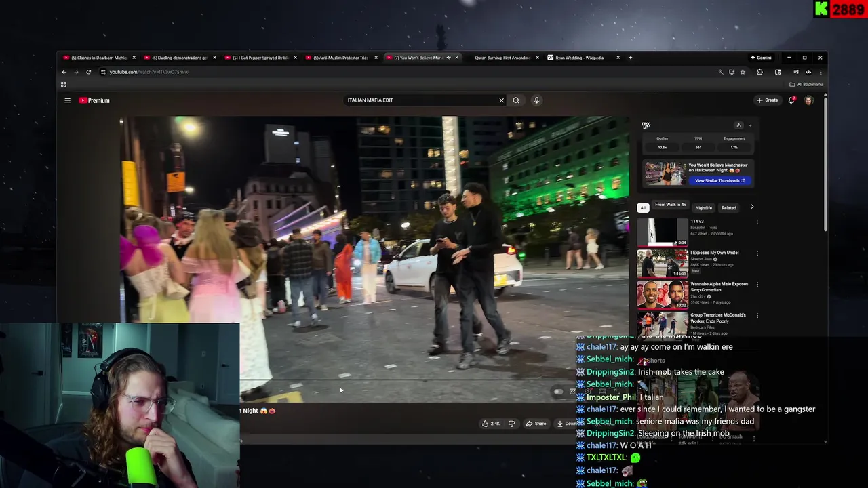
Task: Select the All filter chip
Action: pos(643,207)
